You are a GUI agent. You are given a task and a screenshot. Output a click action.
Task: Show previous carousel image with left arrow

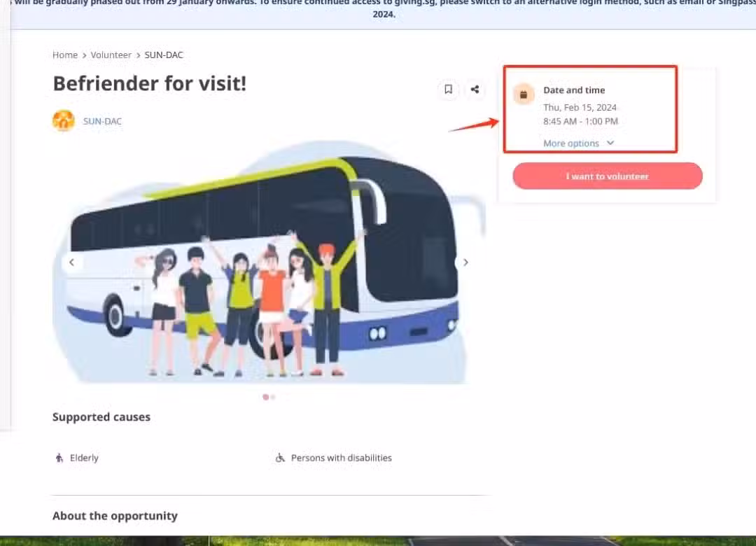[72, 262]
